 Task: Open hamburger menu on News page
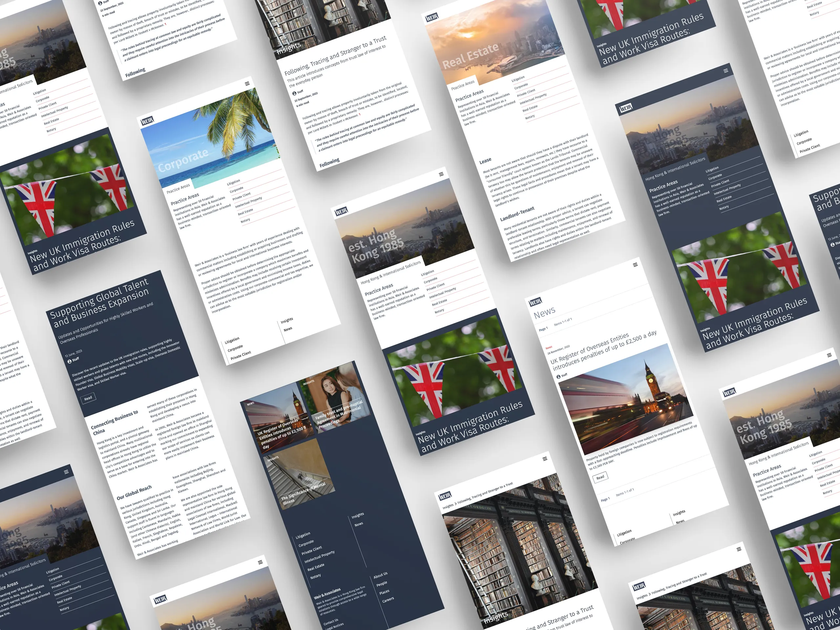635,265
